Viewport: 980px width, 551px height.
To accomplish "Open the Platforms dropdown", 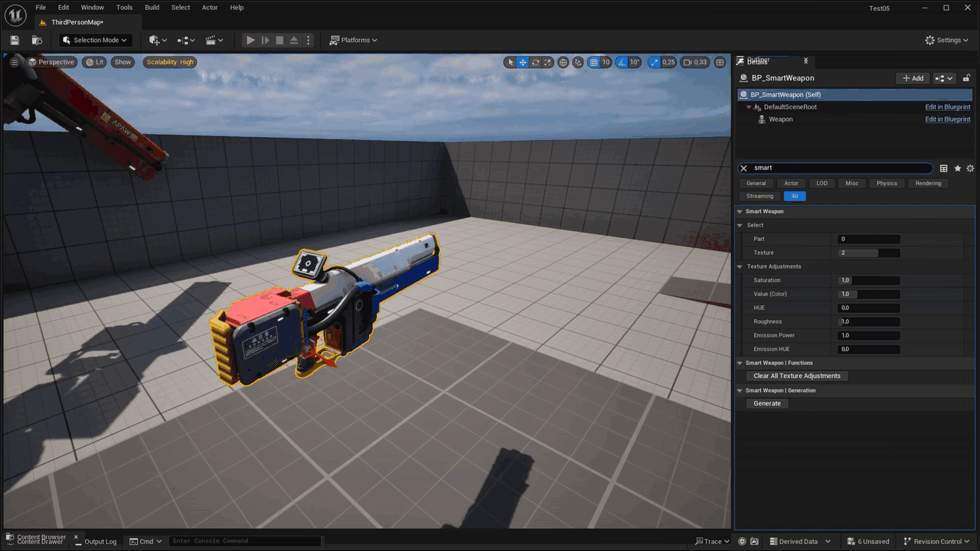I will point(354,40).
